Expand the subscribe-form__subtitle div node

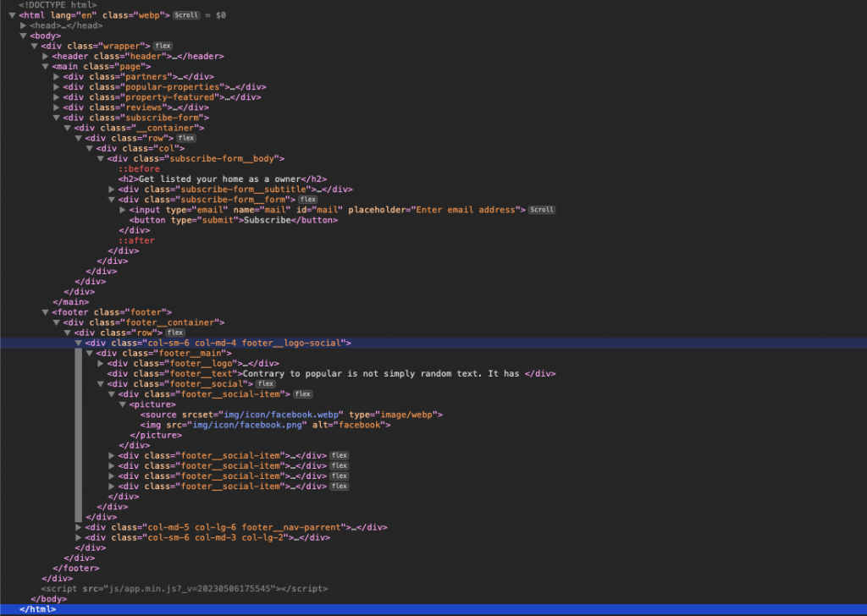[x=112, y=189]
